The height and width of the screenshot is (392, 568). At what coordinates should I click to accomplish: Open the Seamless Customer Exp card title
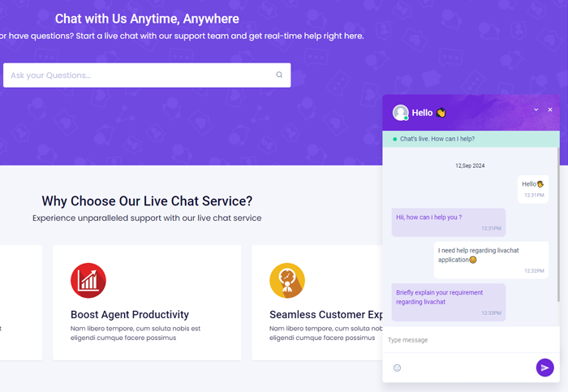coord(325,314)
